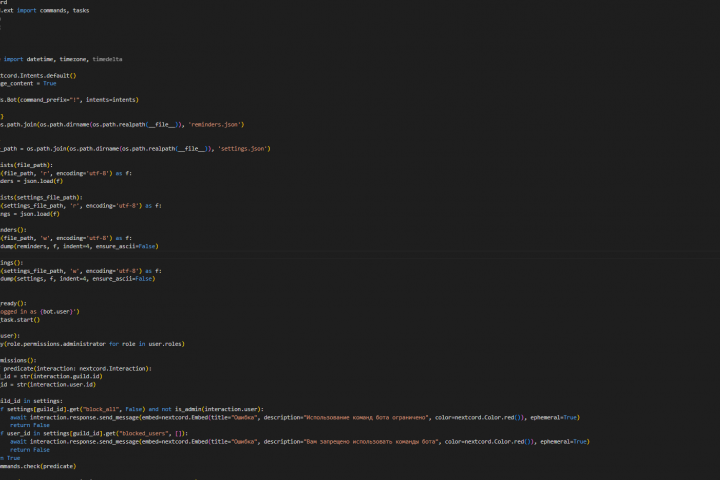Click the 'ings():' function line
The height and width of the screenshot is (480, 720).
11,263
